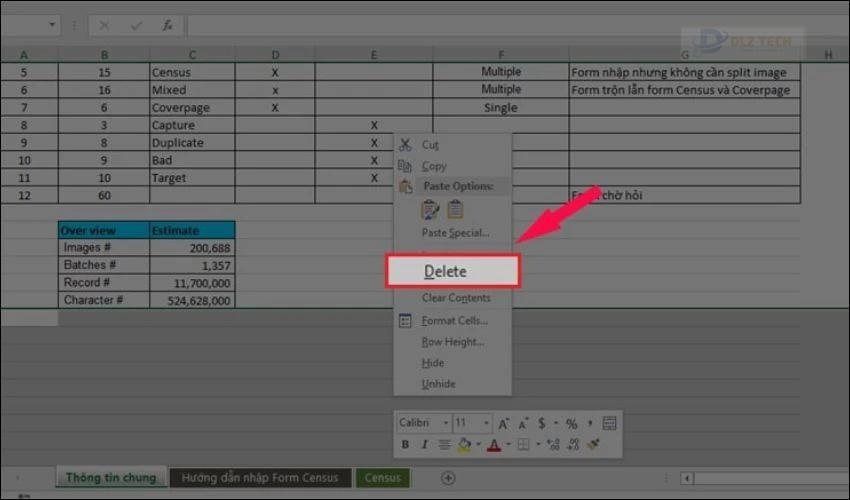Add a new sheet with plus button
Image resolution: width=850 pixels, height=500 pixels.
[448, 478]
